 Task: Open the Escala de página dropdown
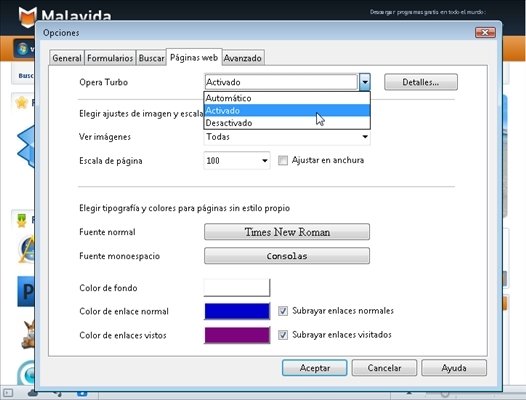pyautogui.click(x=237, y=160)
